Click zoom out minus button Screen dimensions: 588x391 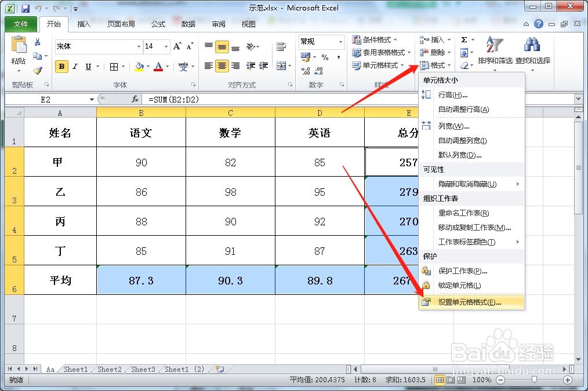500,380
